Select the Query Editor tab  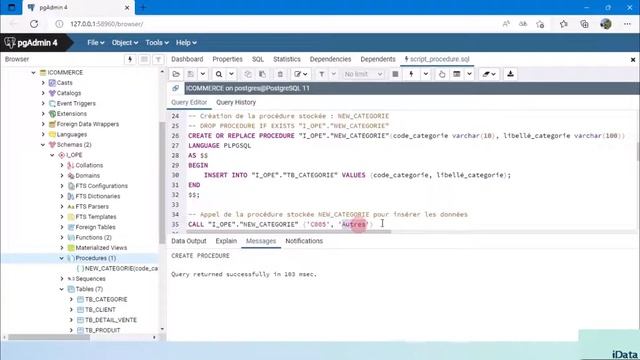click(189, 102)
